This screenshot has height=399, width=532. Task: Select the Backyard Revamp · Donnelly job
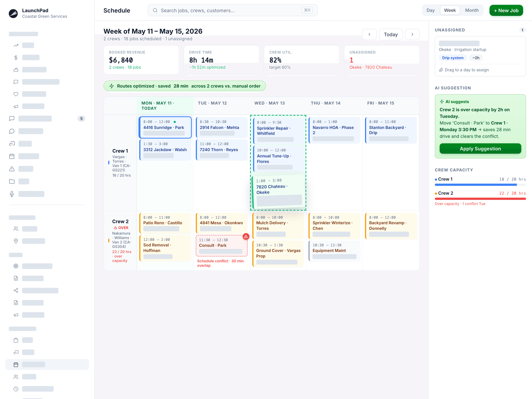coord(391,226)
